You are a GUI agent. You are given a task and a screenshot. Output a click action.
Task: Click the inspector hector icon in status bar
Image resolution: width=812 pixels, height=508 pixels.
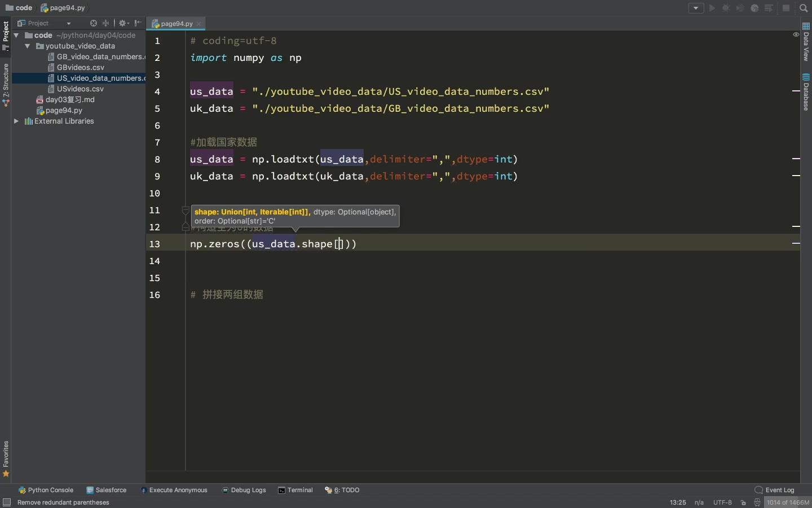coord(757,502)
